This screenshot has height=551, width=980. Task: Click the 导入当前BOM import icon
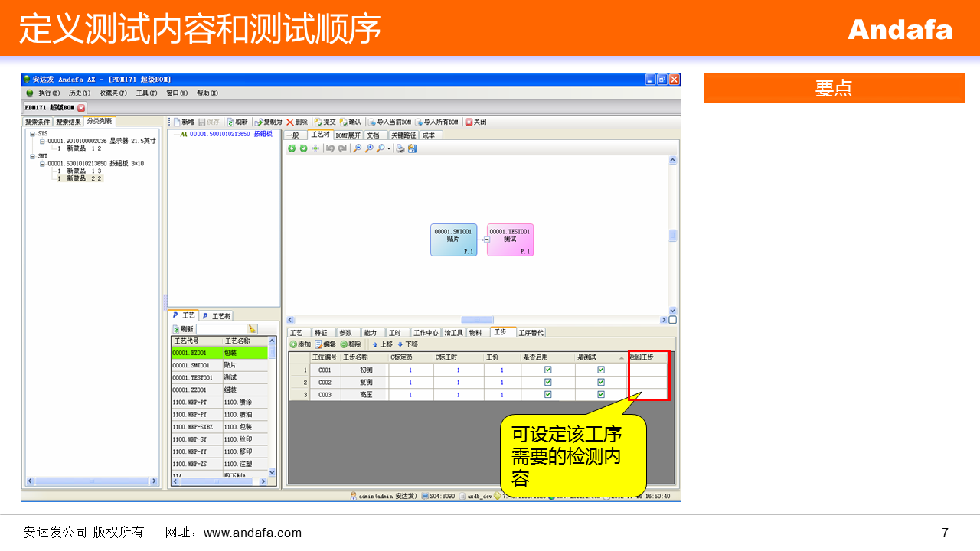[371, 122]
